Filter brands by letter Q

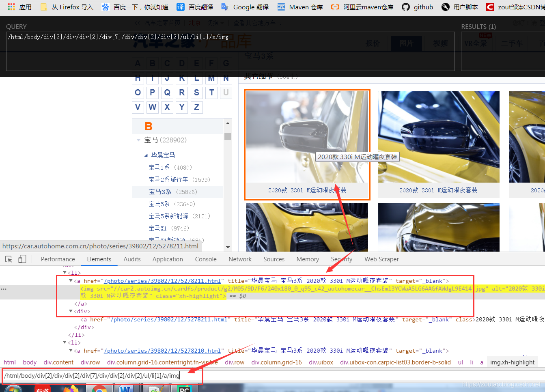(167, 93)
